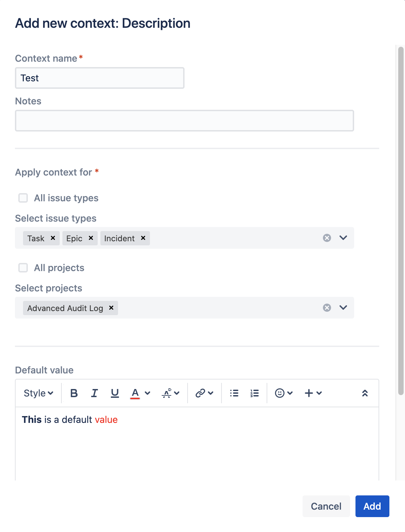405x532 pixels.
Task: Expand the Select issue types dropdown
Action: 343,238
